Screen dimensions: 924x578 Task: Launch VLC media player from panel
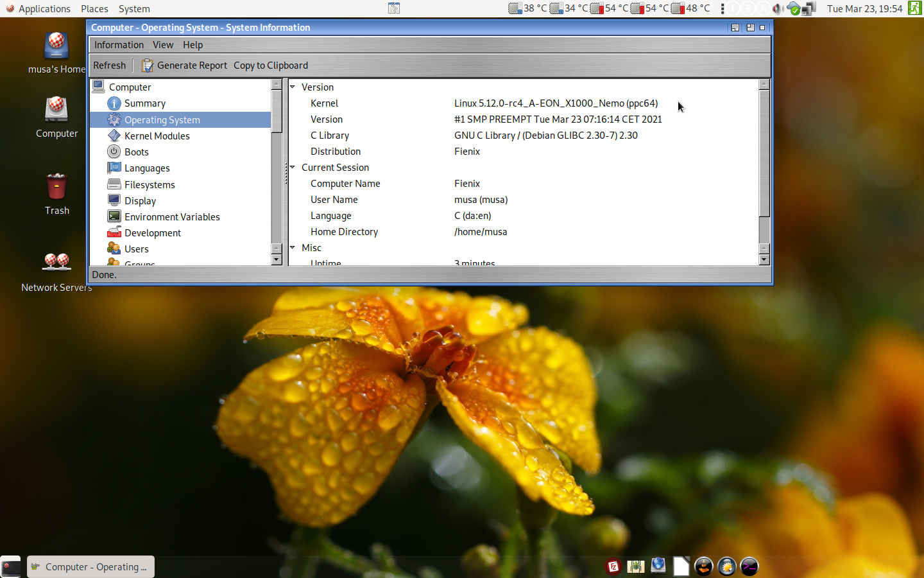tap(704, 566)
